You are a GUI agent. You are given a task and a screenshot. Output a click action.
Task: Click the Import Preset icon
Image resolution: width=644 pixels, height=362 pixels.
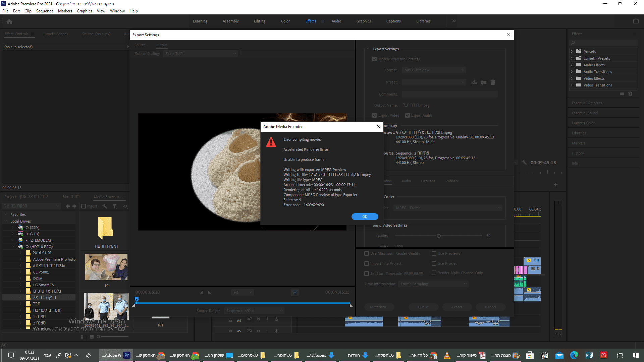click(x=483, y=82)
